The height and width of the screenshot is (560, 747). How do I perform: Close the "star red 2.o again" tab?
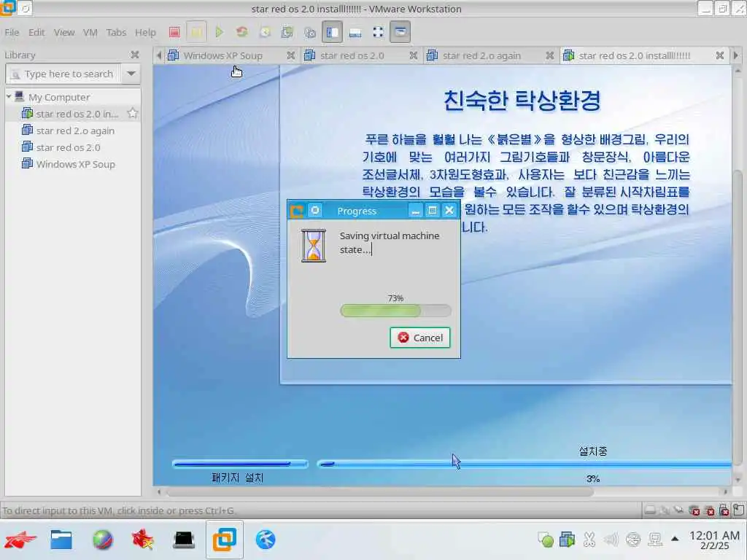point(550,55)
